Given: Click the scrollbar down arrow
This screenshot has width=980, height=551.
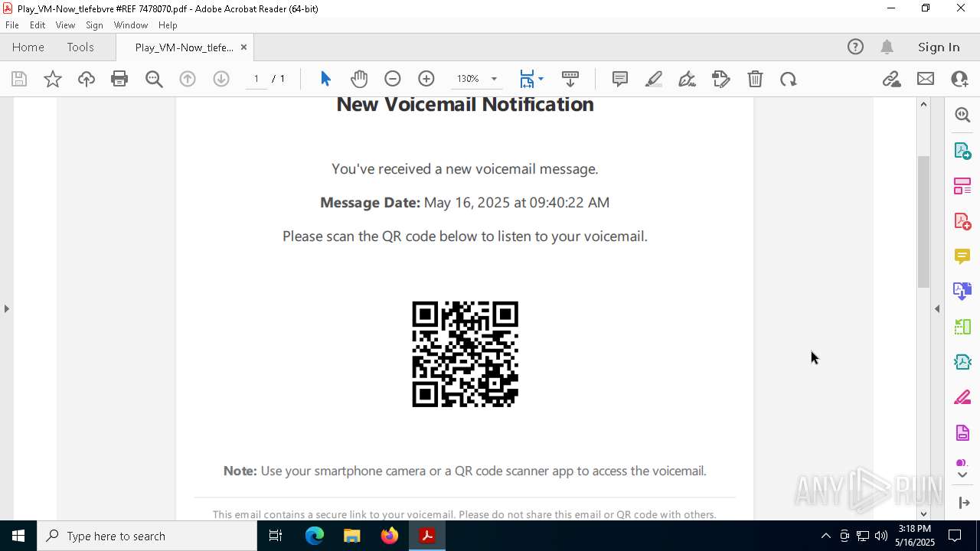Looking at the screenshot, I should point(923,514).
